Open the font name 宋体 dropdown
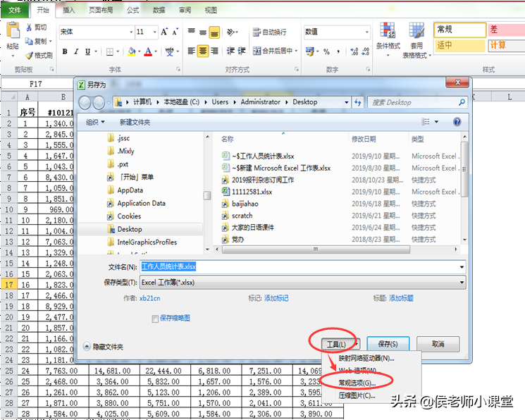525x420 pixels. point(131,32)
